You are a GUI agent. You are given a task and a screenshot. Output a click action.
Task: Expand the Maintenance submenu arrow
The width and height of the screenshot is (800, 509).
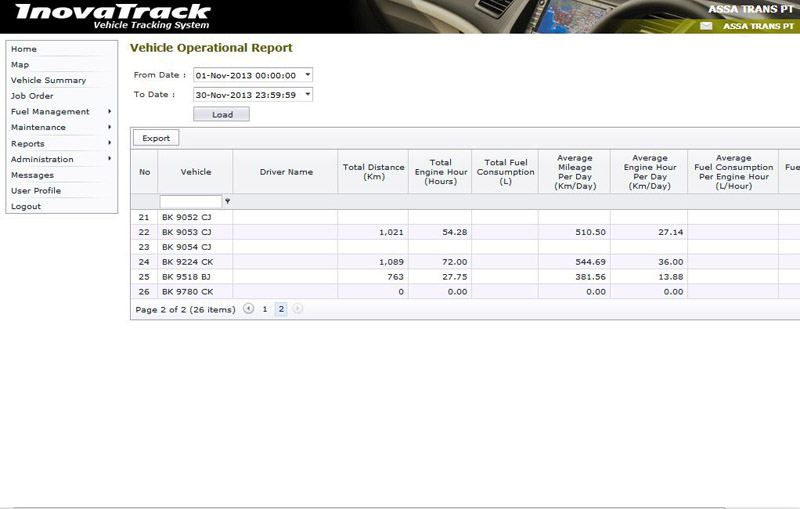click(x=109, y=127)
